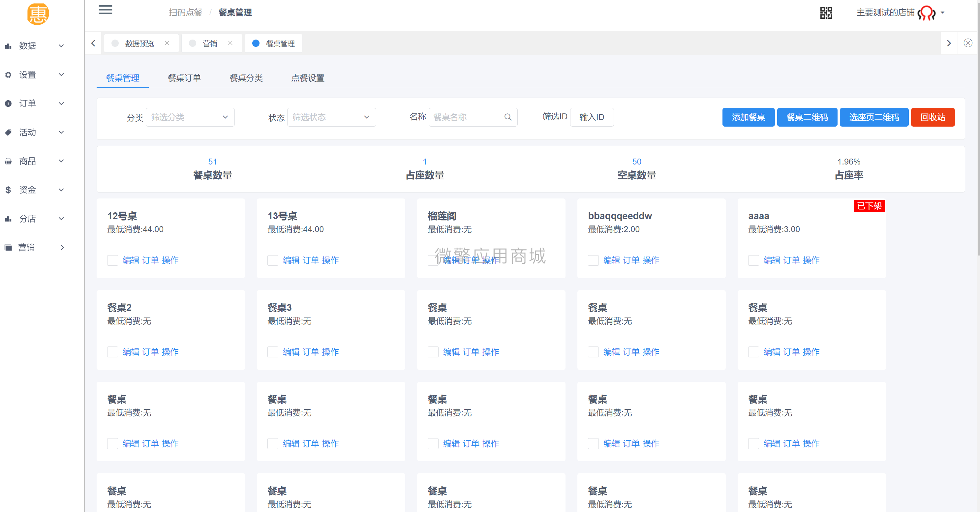
Task: Open the QR code icon in header
Action: click(826, 13)
